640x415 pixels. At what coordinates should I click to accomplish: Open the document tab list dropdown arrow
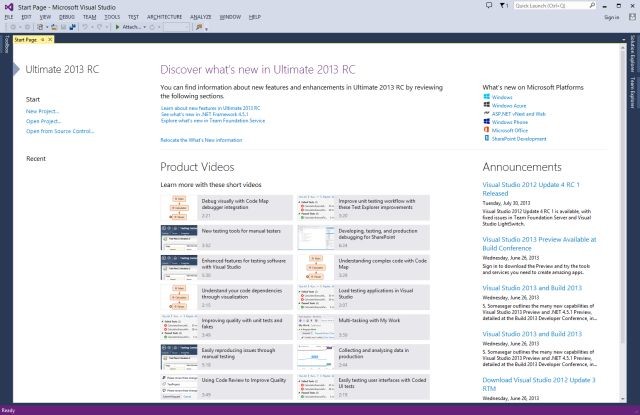click(x=623, y=40)
